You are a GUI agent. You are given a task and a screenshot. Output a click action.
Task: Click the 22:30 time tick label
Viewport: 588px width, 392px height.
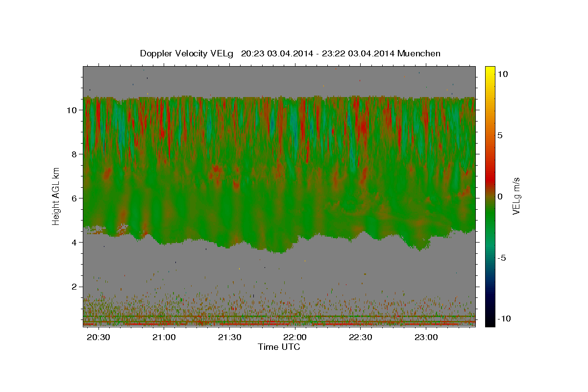(x=361, y=338)
